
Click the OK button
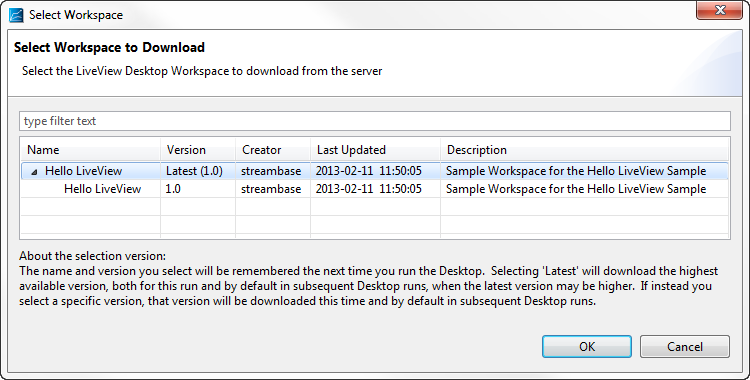coord(586,346)
